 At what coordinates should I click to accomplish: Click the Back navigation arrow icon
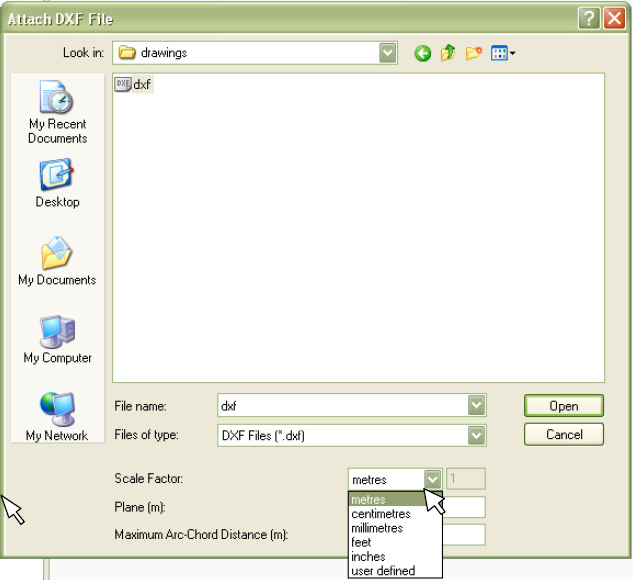pyautogui.click(x=423, y=53)
